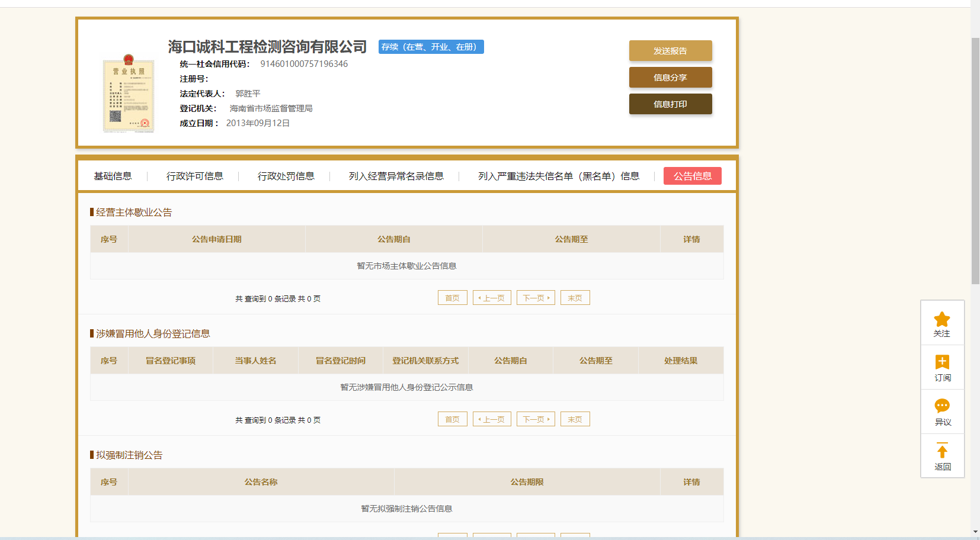Viewport: 980px width, 540px height.
Task: Select the 公告信息 tab
Action: pyautogui.click(x=692, y=176)
